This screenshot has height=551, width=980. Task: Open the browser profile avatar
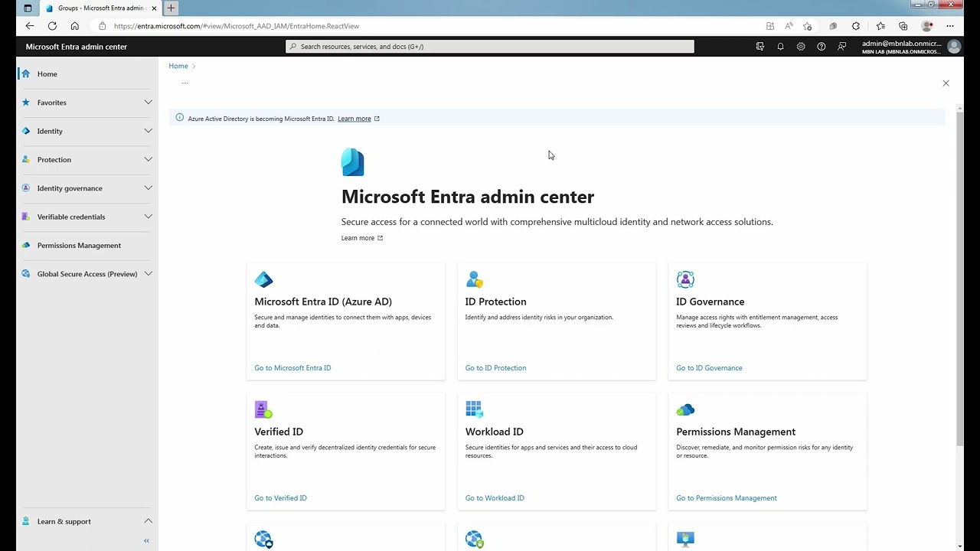pos(928,26)
